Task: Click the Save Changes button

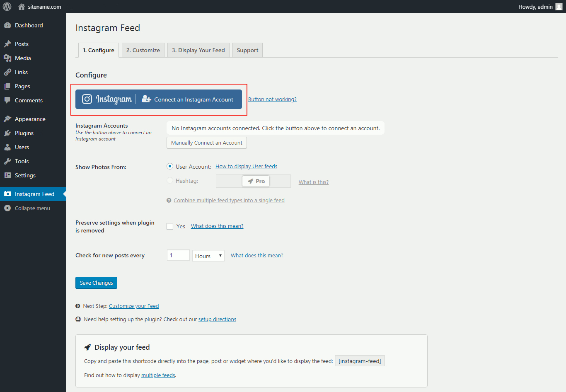Action: pos(96,283)
